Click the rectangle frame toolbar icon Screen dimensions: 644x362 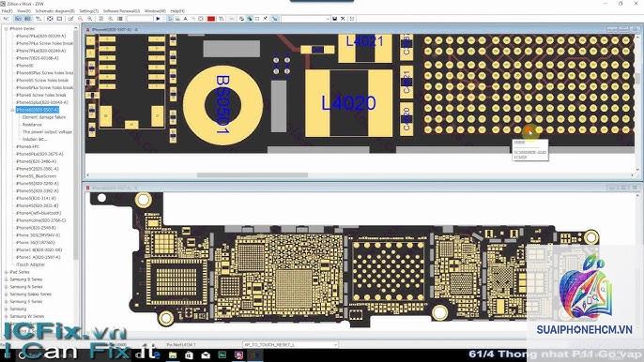click(59, 19)
